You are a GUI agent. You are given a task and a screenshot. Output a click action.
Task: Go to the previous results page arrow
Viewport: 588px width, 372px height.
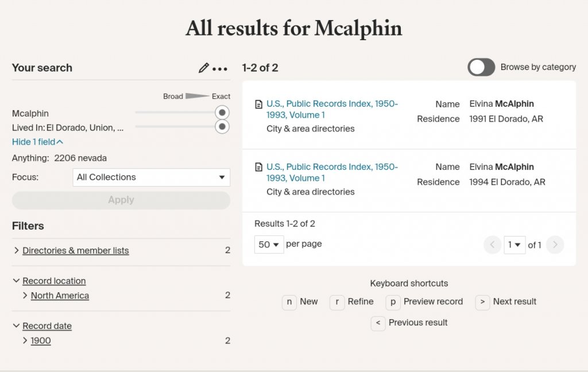tap(492, 245)
